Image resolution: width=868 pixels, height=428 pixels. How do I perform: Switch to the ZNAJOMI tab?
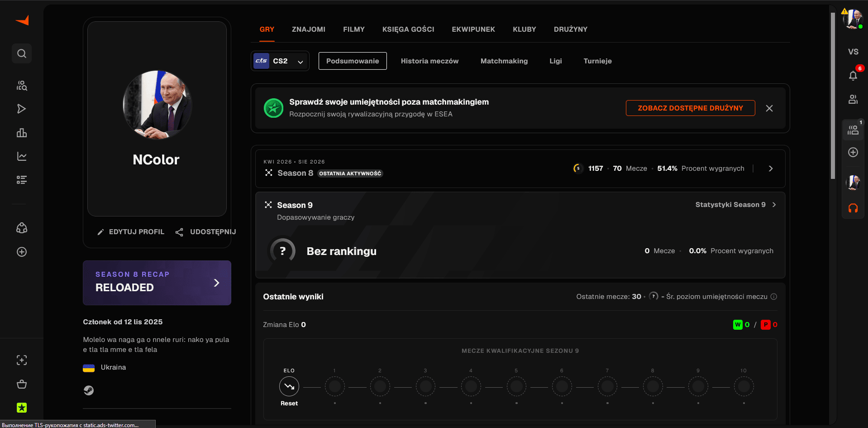pos(309,29)
